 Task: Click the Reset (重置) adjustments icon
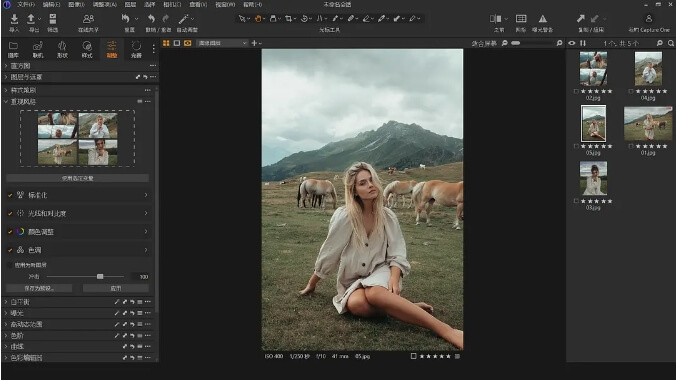125,19
